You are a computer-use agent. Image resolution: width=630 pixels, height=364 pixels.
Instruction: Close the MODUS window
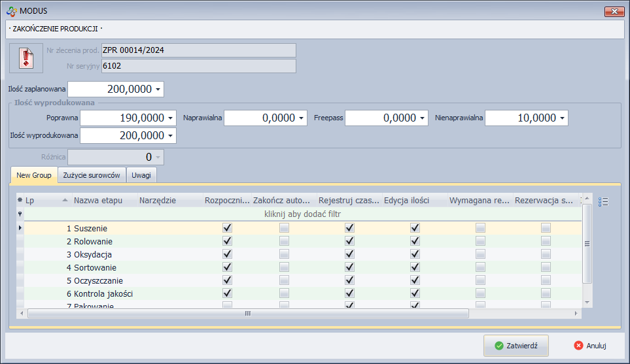point(614,11)
